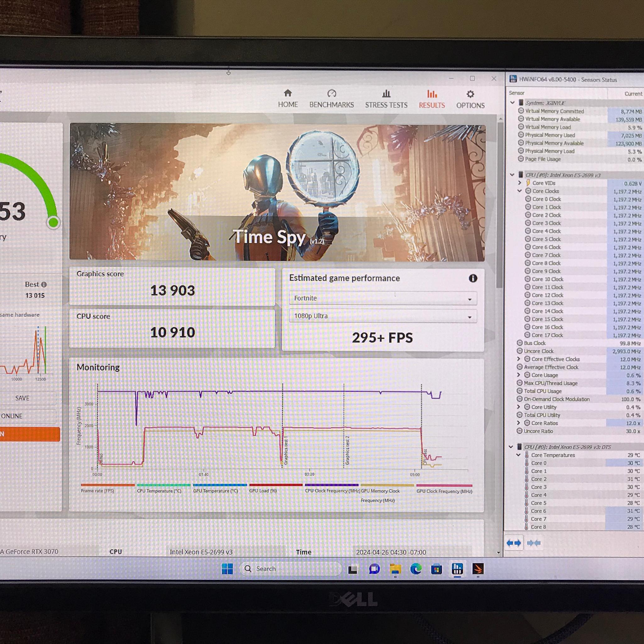Open the HWiNFO icon on the taskbar
This screenshot has height=644, width=644.
[457, 569]
